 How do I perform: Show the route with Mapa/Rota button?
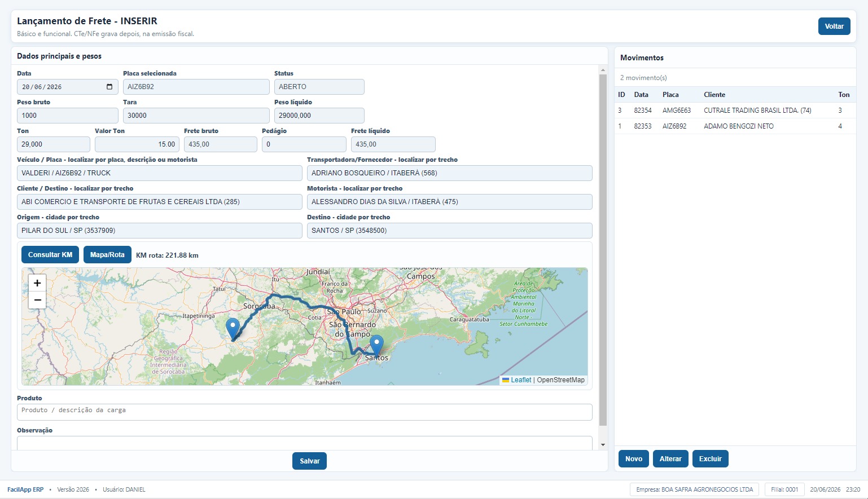(107, 255)
